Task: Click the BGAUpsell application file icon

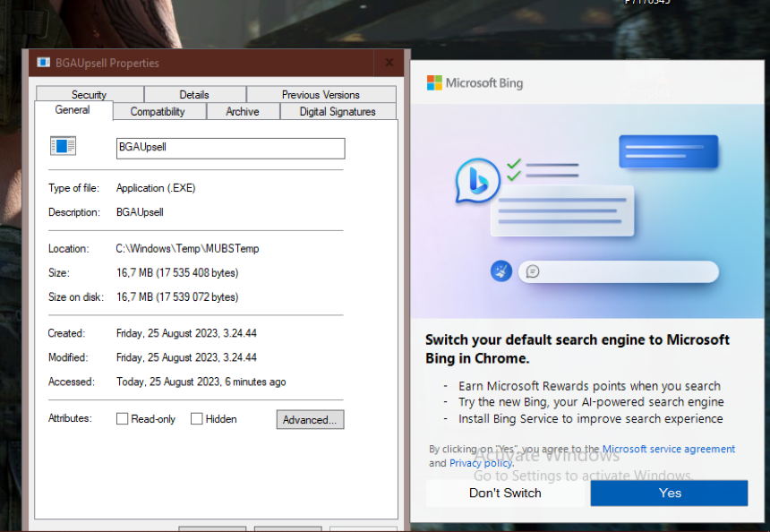Action: 63,146
